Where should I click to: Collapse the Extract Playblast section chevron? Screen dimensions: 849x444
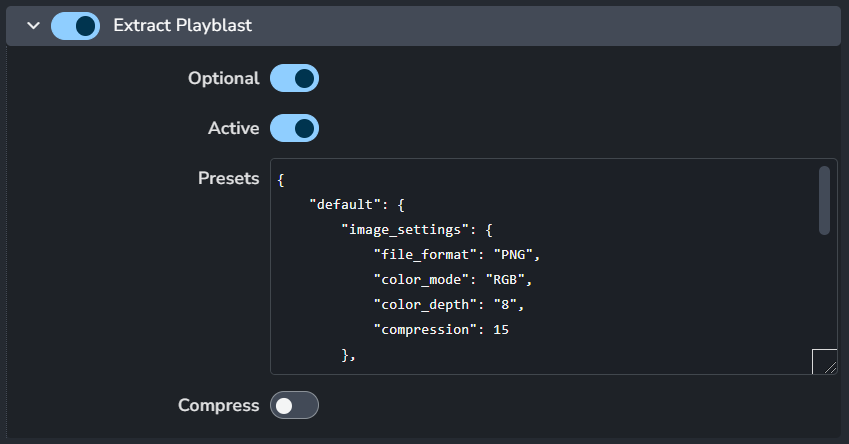click(33, 26)
